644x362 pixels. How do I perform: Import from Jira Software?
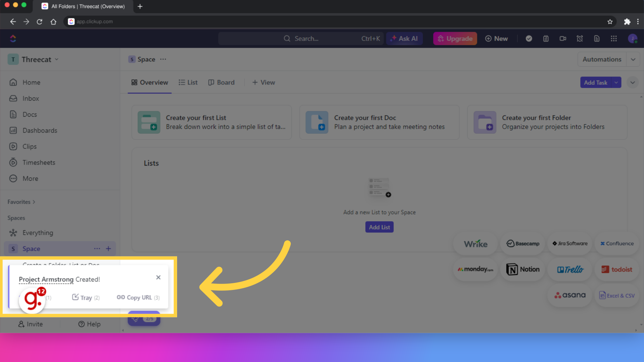click(x=570, y=244)
